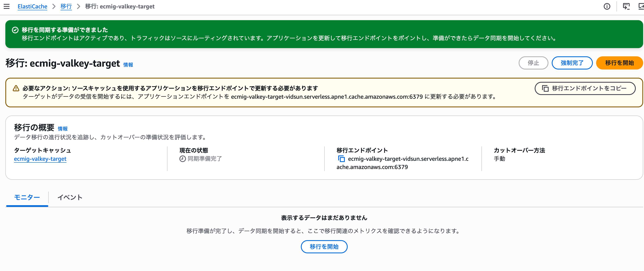Click the outlined 移行を開始 button below
Viewport: 644px width, 271px height.
[324, 247]
